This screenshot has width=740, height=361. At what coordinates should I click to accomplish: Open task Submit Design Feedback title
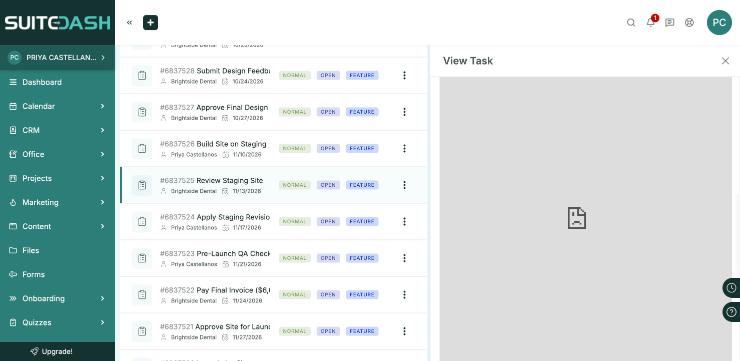(233, 71)
